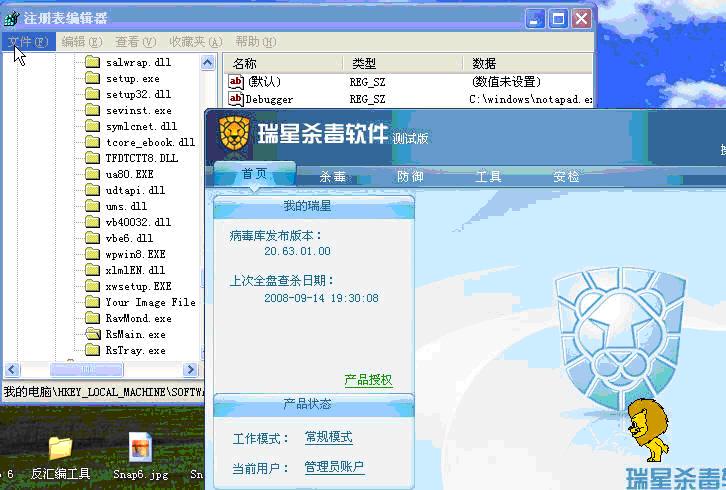Select the ua80.EXE folder icon
The height and width of the screenshot is (490, 726).
(93, 174)
